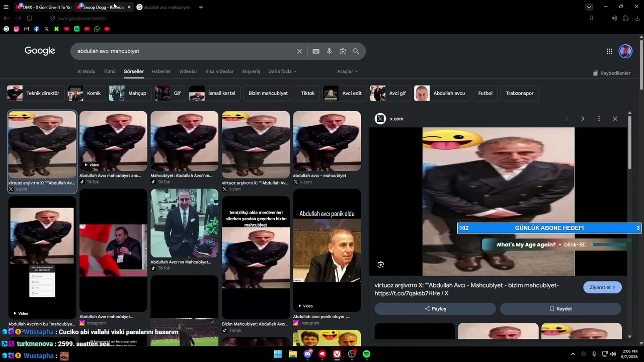The width and height of the screenshot is (644, 362).
Task: Switch to the Haberler results tab
Action: tap(162, 71)
